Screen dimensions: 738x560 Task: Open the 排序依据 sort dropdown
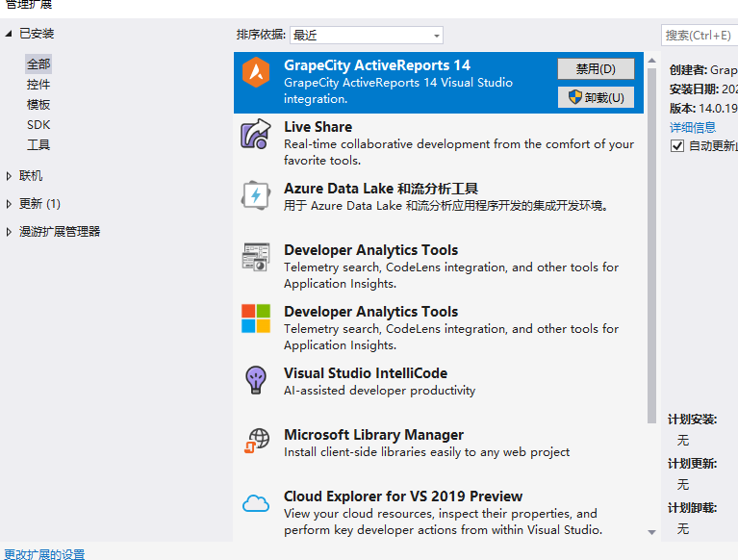click(x=367, y=36)
